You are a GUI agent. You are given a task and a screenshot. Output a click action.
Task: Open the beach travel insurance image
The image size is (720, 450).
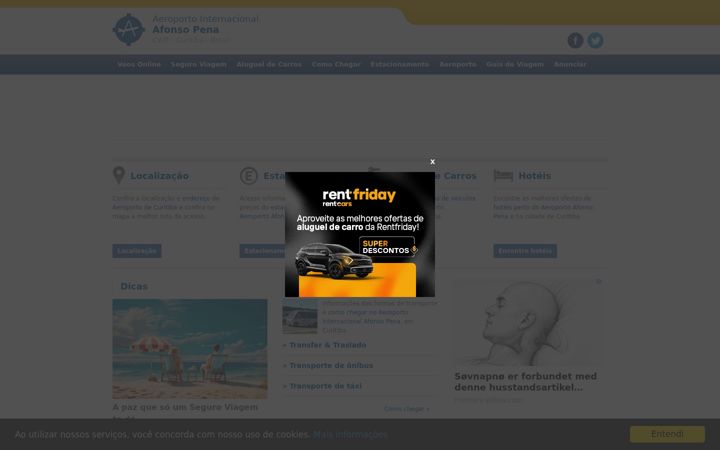pos(190,349)
